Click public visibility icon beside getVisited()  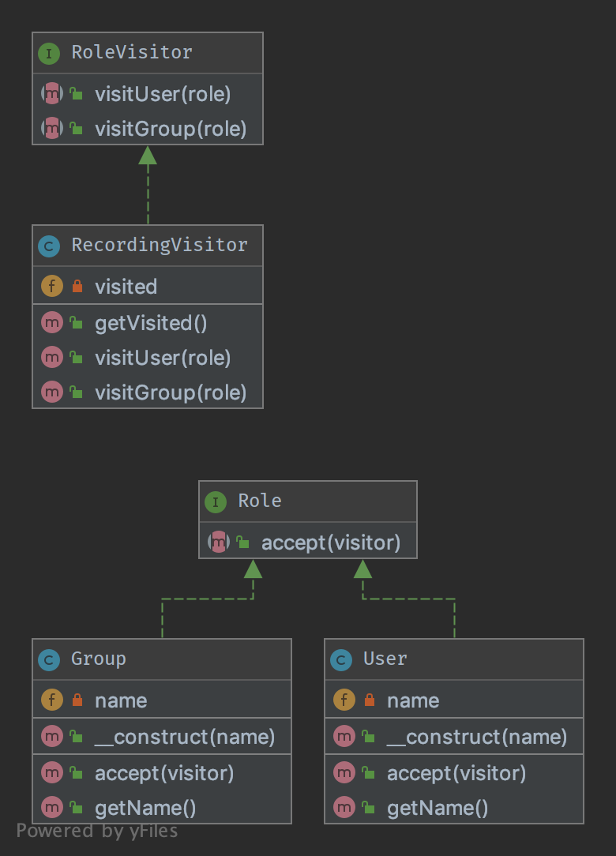(76, 323)
